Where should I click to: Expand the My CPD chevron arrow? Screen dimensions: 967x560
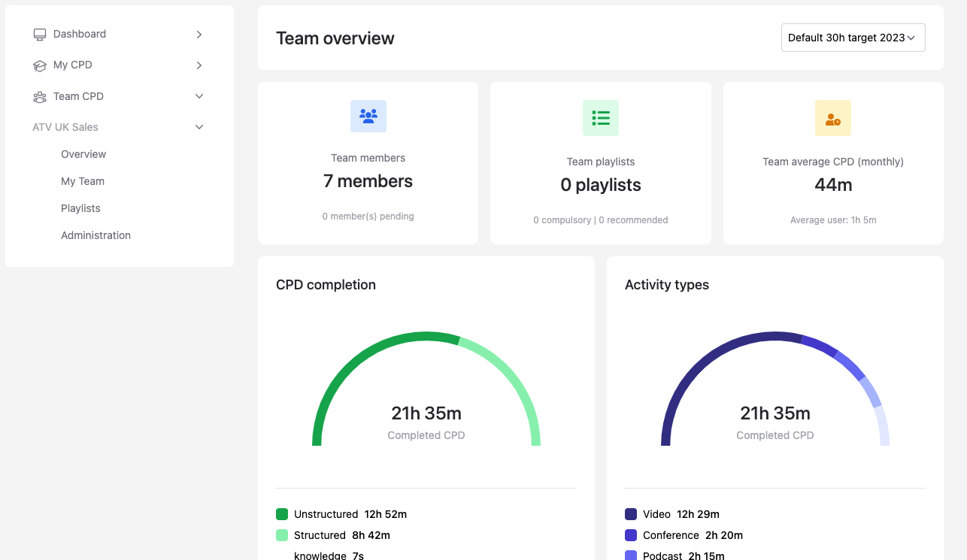(199, 65)
